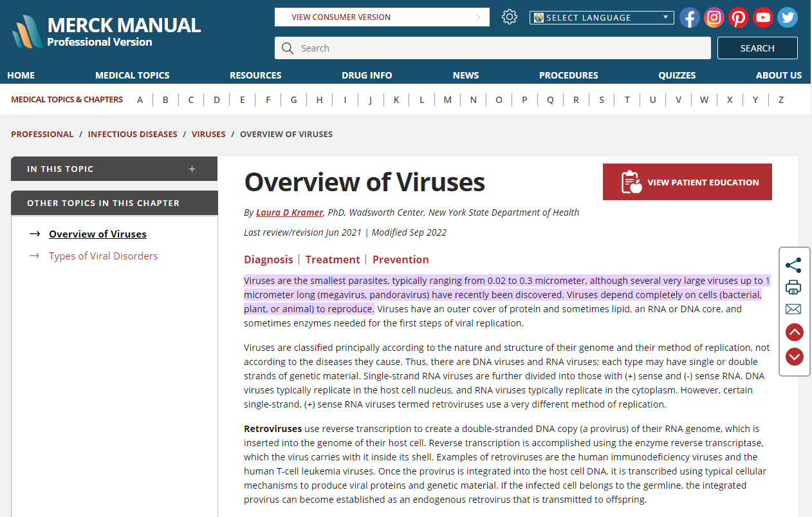Browse topics starting with letter H
This screenshot has width=812, height=517.
click(319, 100)
